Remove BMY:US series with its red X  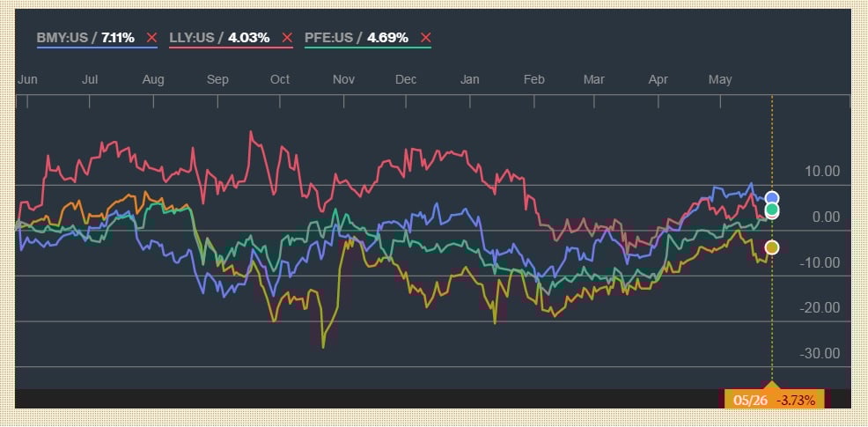tap(152, 38)
